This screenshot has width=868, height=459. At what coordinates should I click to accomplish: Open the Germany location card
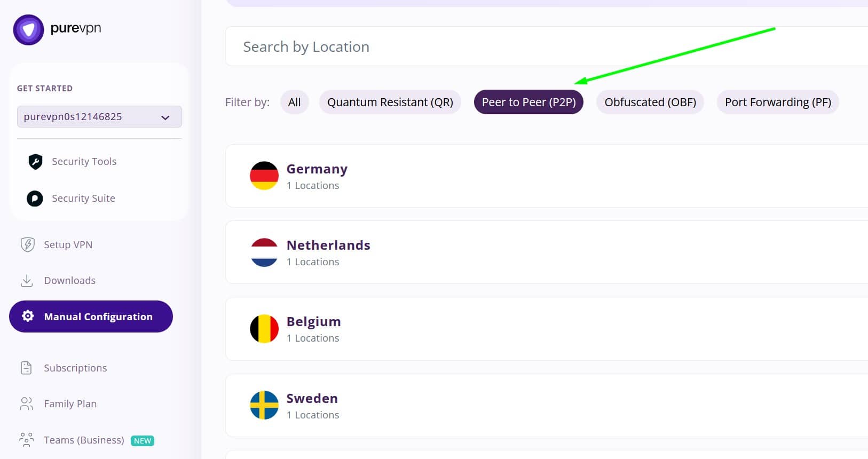pos(547,176)
